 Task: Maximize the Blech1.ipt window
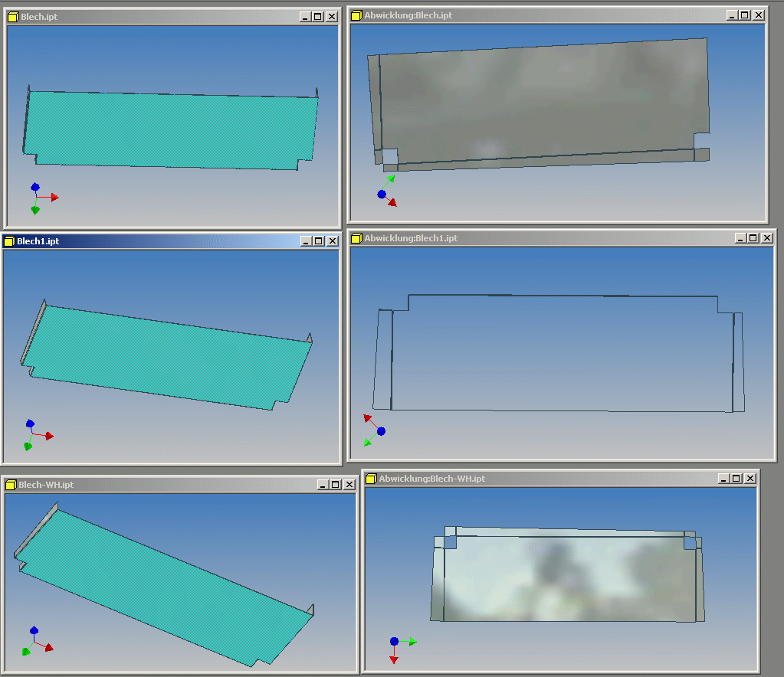319,240
